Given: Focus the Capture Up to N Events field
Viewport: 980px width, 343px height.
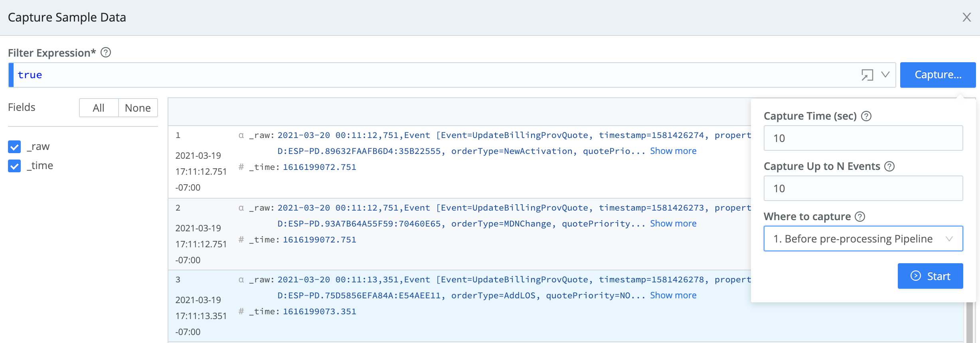Looking at the screenshot, I should (x=863, y=188).
